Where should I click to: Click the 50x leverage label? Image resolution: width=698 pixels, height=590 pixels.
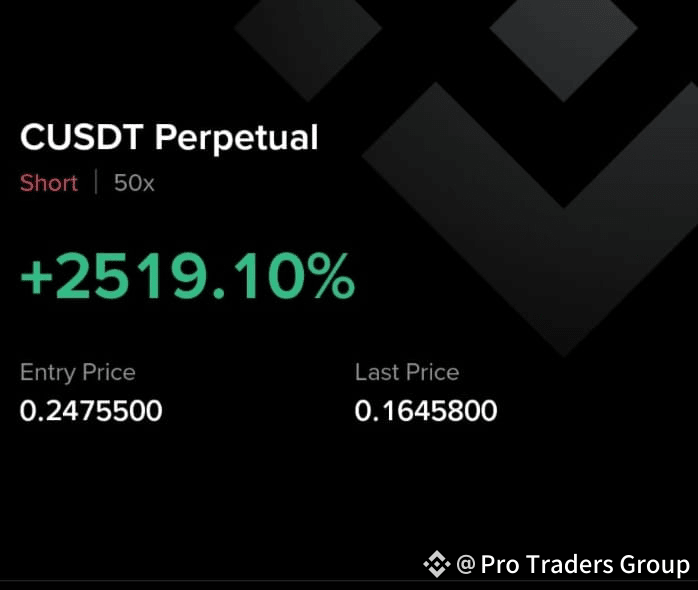[x=134, y=183]
